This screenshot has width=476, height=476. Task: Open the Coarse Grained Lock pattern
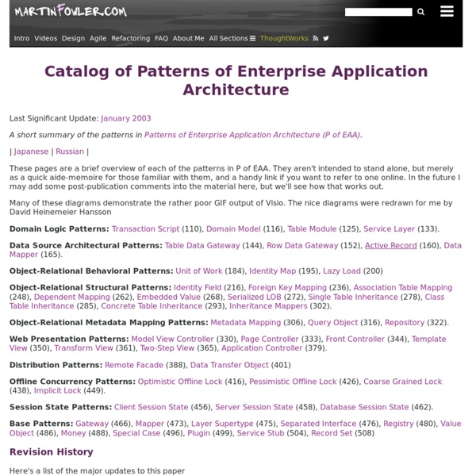pyautogui.click(x=402, y=382)
